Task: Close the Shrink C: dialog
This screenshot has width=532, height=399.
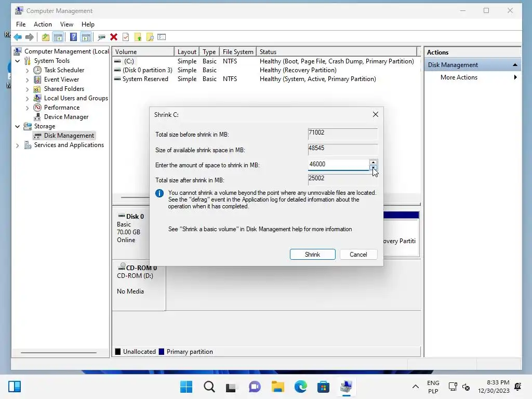Action: (375, 114)
